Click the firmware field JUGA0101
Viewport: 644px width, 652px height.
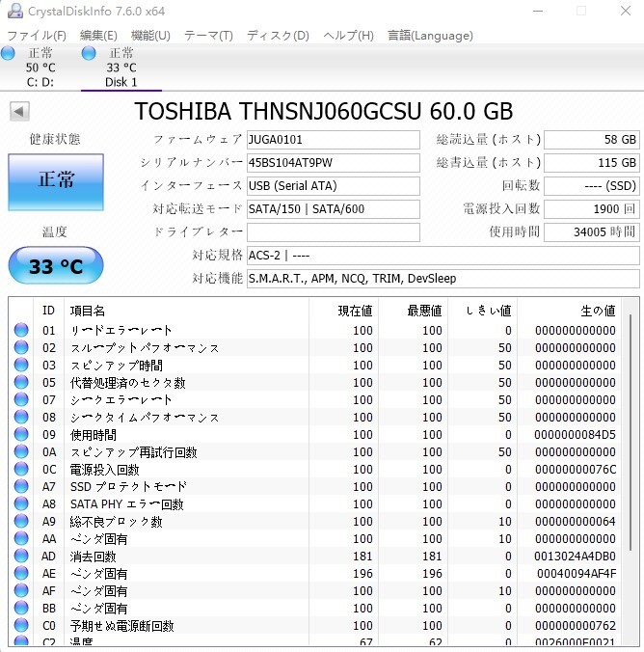click(333, 140)
